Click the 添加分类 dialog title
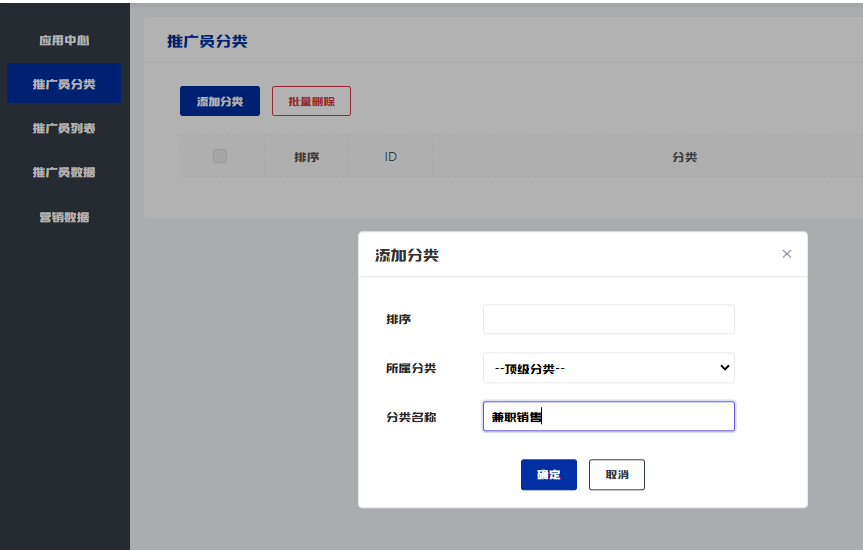Viewport: 863px width, 550px height. pyautogui.click(x=406, y=255)
